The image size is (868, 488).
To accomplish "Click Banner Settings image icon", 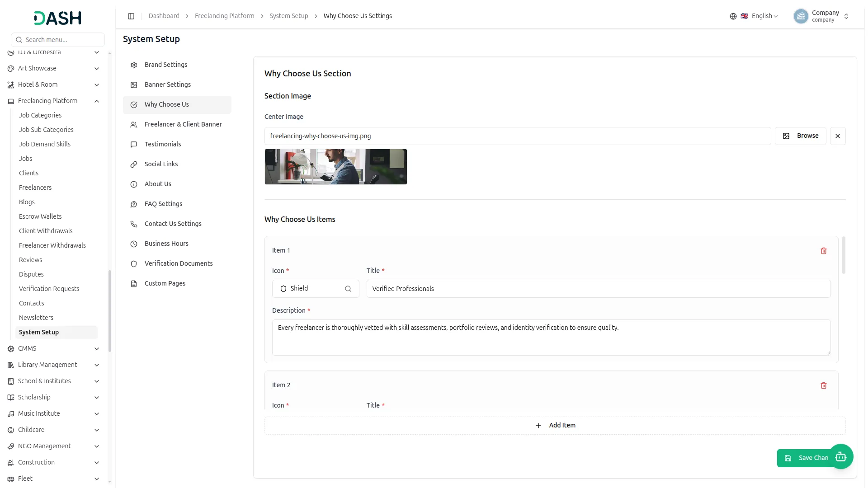I will tap(134, 85).
